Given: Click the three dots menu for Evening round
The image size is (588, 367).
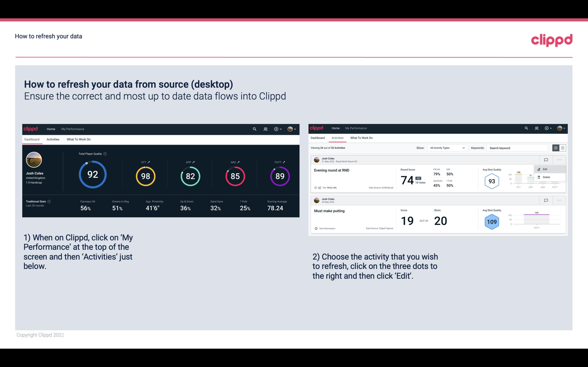Looking at the screenshot, I should point(559,159).
